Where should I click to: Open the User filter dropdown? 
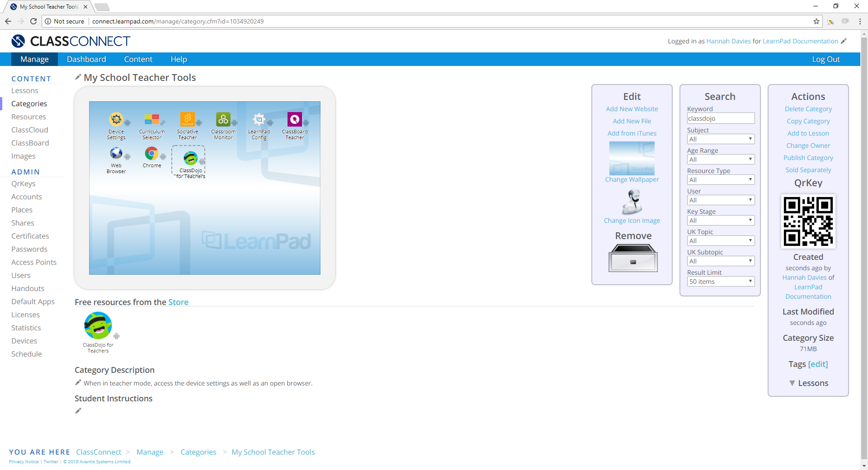[x=721, y=200]
